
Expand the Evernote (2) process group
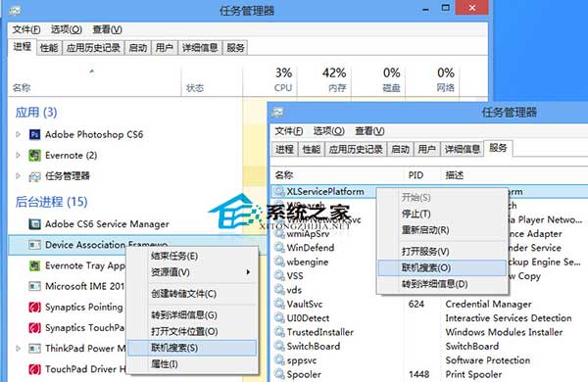(18, 155)
